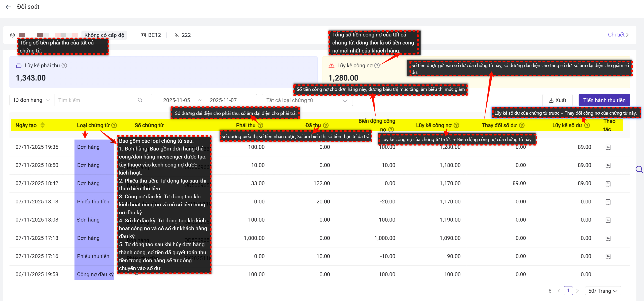This screenshot has height=301, width=644.
Task: Click the Xuất export button
Action: [x=557, y=100]
